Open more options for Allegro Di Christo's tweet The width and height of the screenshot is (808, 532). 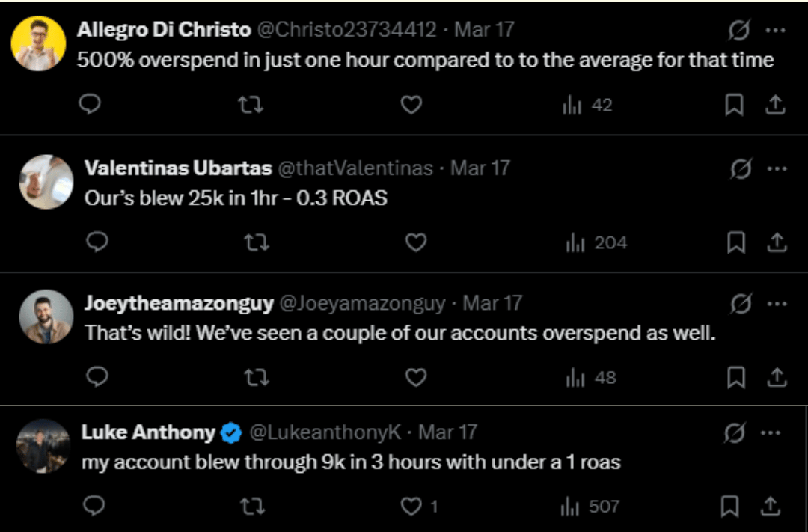[x=776, y=31]
